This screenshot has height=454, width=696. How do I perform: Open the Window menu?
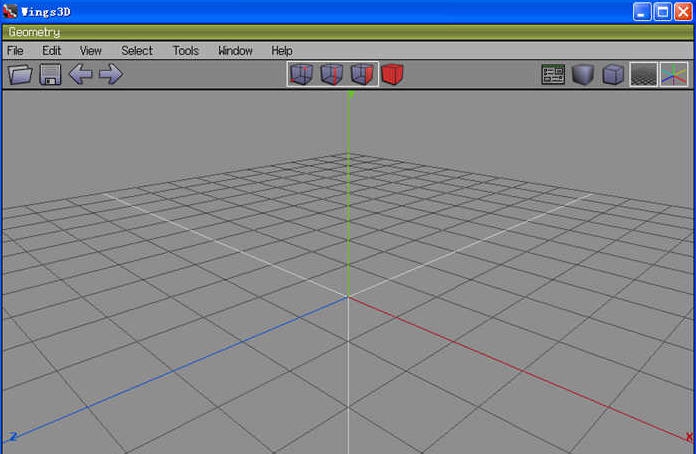(235, 51)
